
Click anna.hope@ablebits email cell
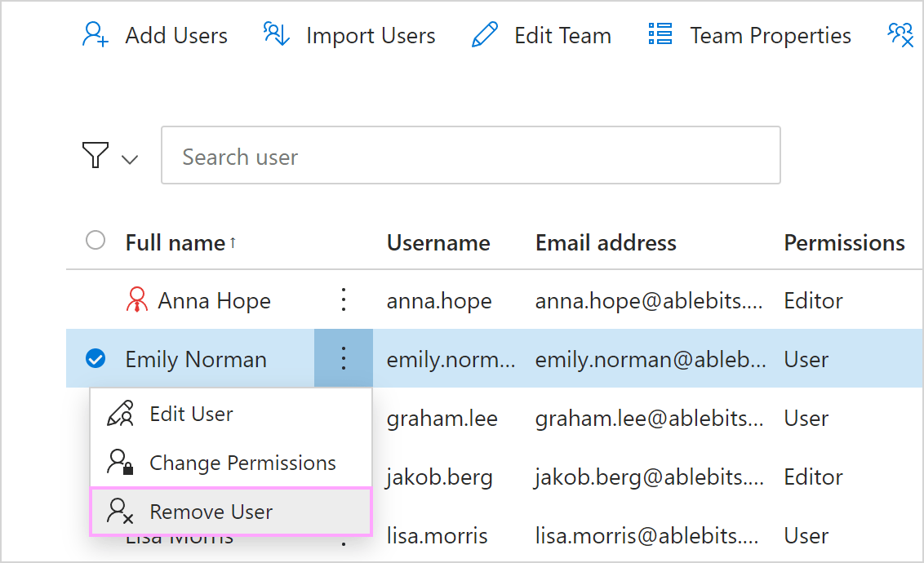click(649, 301)
